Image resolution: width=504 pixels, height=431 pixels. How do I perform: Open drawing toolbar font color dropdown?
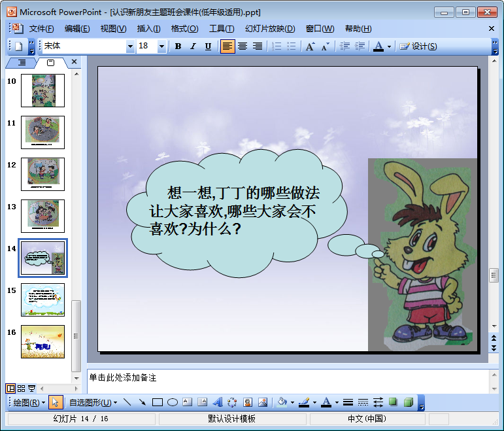337,402
